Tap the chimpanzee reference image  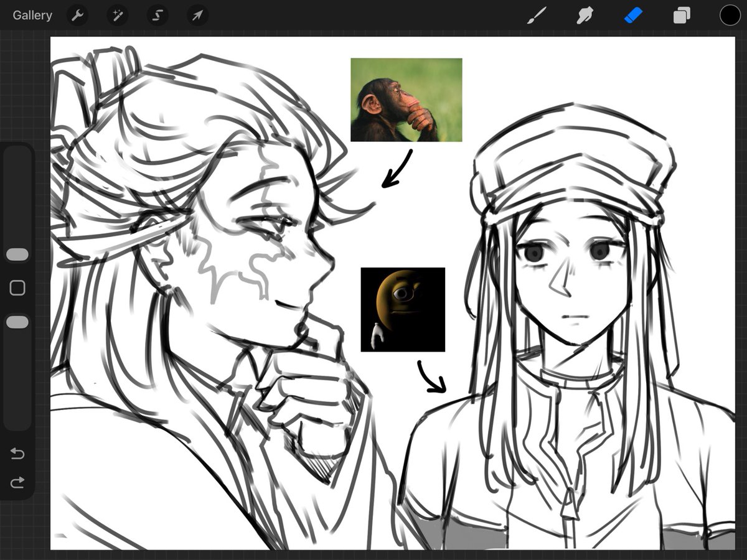(406, 100)
